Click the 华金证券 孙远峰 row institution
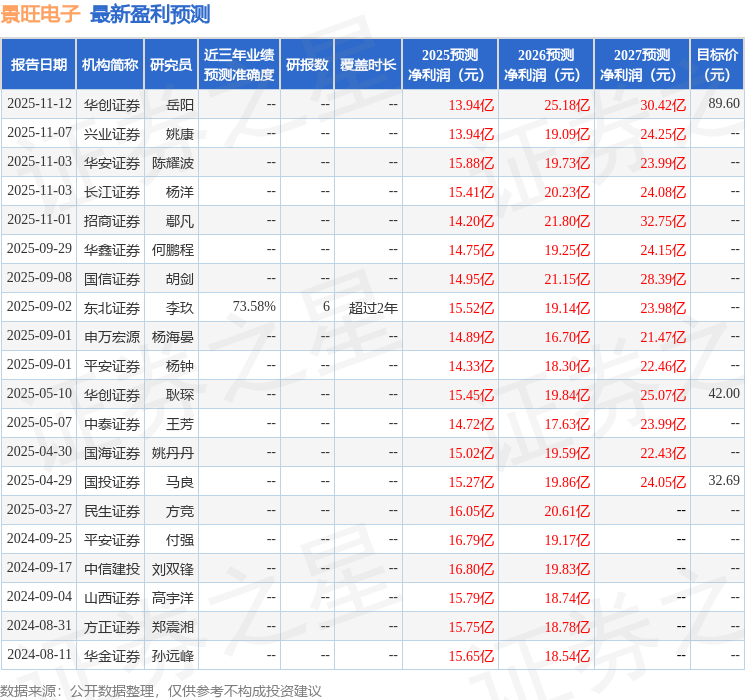 click(x=112, y=656)
